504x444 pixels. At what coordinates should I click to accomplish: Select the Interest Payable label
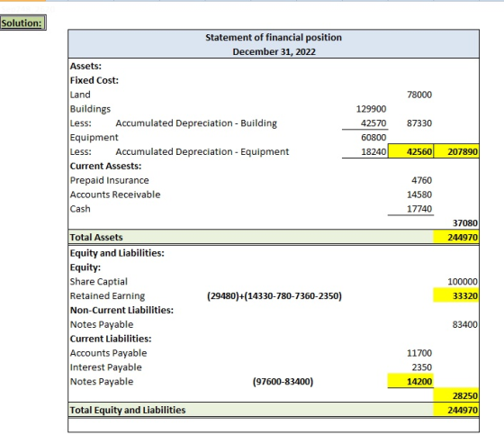coord(106,367)
